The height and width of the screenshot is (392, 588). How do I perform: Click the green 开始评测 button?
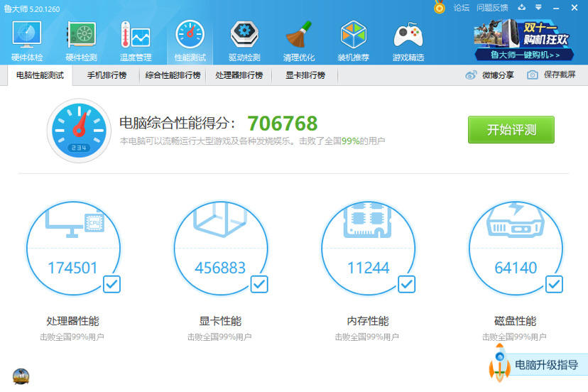(511, 129)
